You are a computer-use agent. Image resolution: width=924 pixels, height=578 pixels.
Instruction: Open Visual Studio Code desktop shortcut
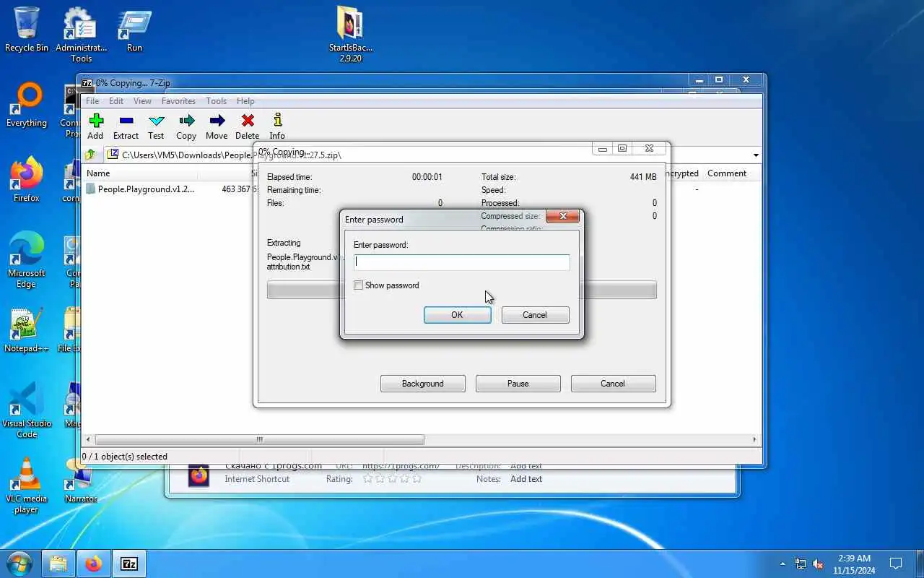pyautogui.click(x=27, y=410)
